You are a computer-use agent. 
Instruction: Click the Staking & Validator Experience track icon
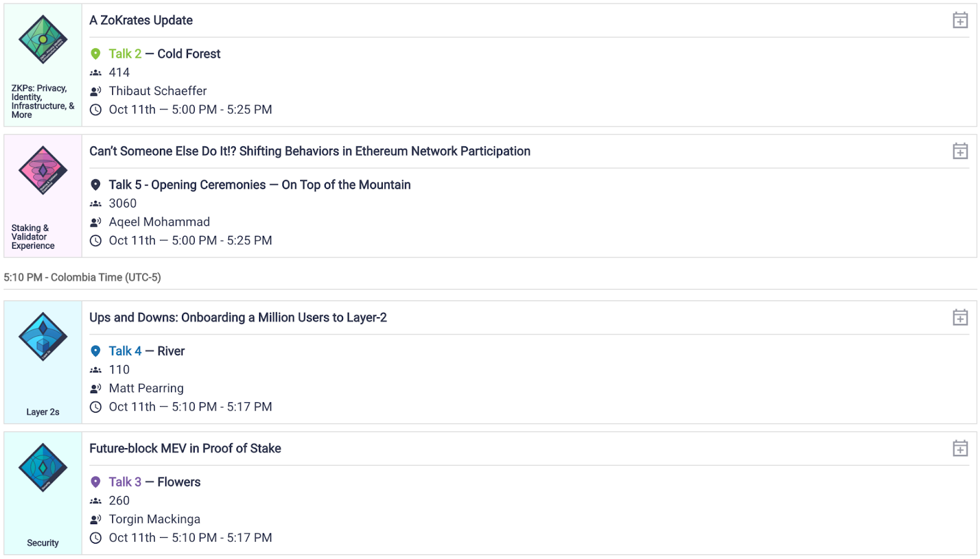(x=43, y=170)
